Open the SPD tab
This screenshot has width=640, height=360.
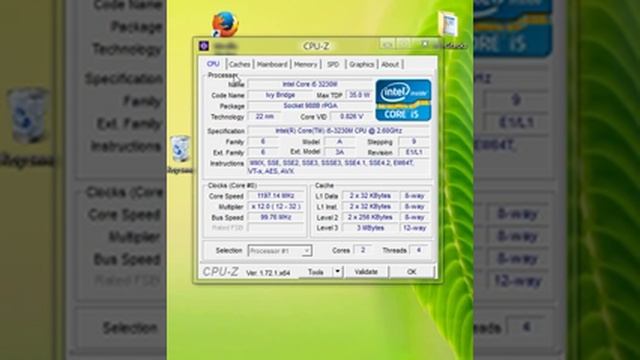pyautogui.click(x=333, y=64)
